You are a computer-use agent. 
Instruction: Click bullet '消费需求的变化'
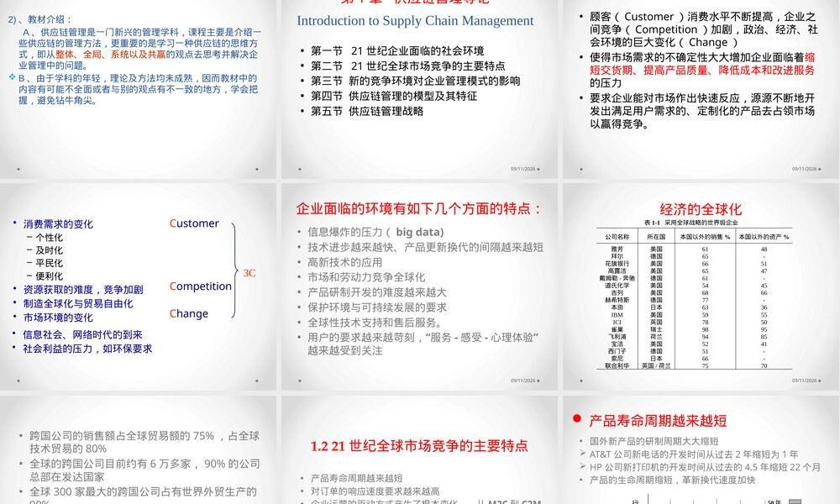pos(58,224)
